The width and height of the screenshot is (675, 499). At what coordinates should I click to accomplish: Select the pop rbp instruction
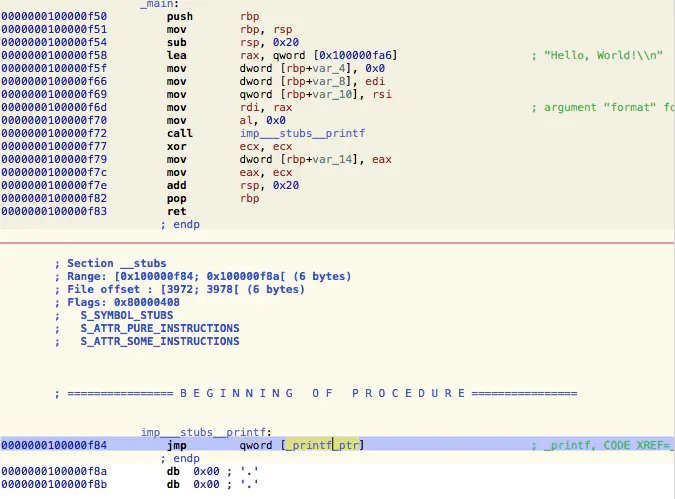(213, 198)
